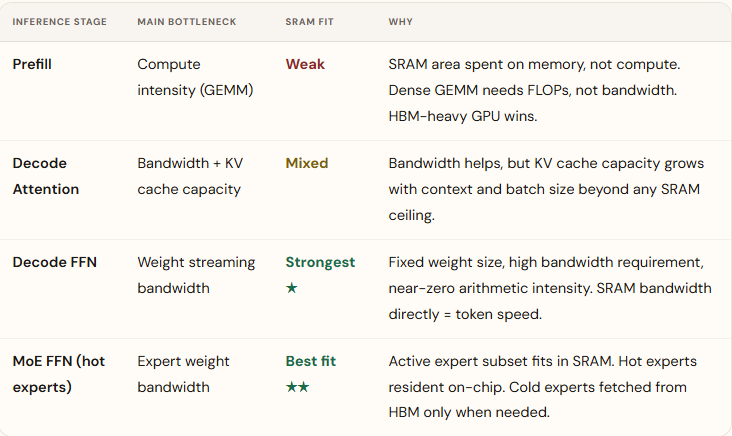The image size is (732, 436).
Task: Click the green Strongest rating
Action: (320, 262)
